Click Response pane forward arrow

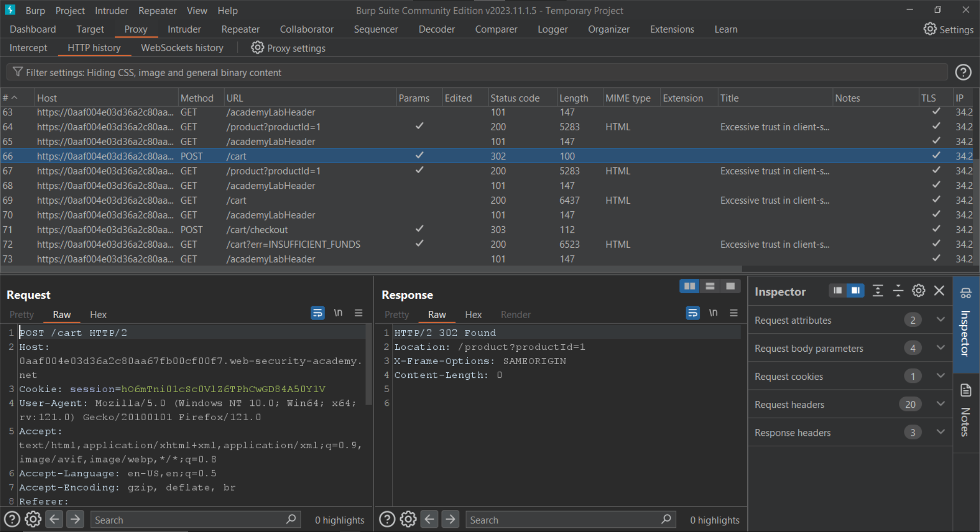(450, 520)
